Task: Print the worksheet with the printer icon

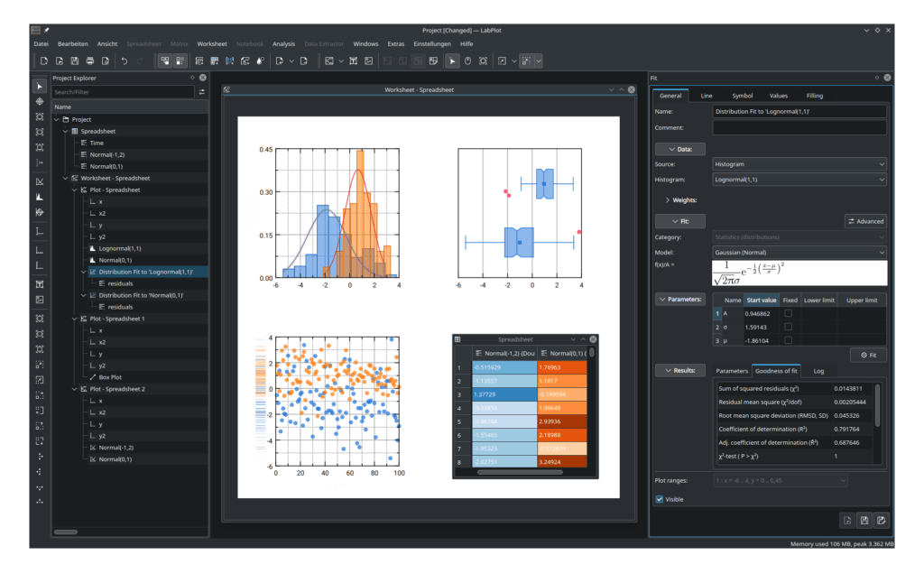Action: (89, 60)
